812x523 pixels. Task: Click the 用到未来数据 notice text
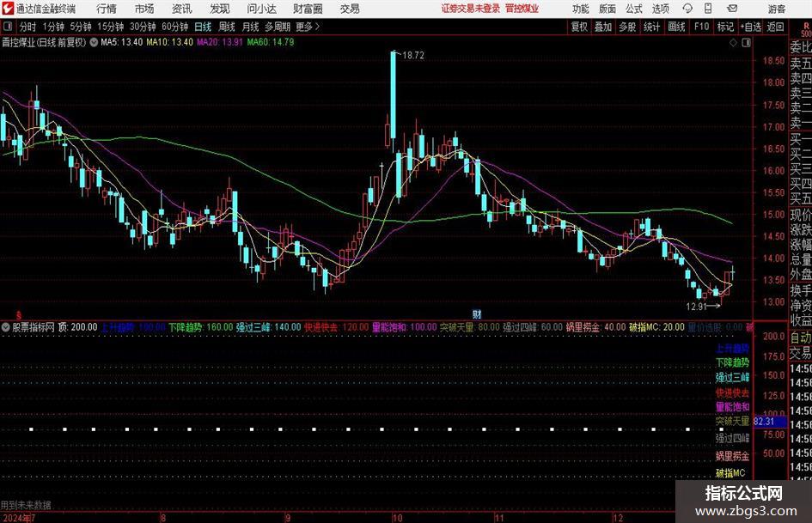pos(26,505)
